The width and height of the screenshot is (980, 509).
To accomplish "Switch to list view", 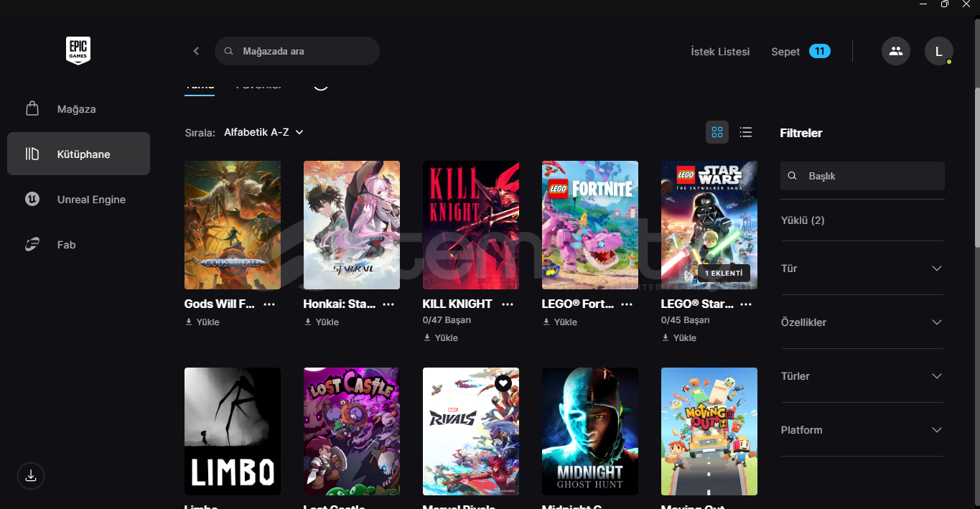I will (x=746, y=132).
